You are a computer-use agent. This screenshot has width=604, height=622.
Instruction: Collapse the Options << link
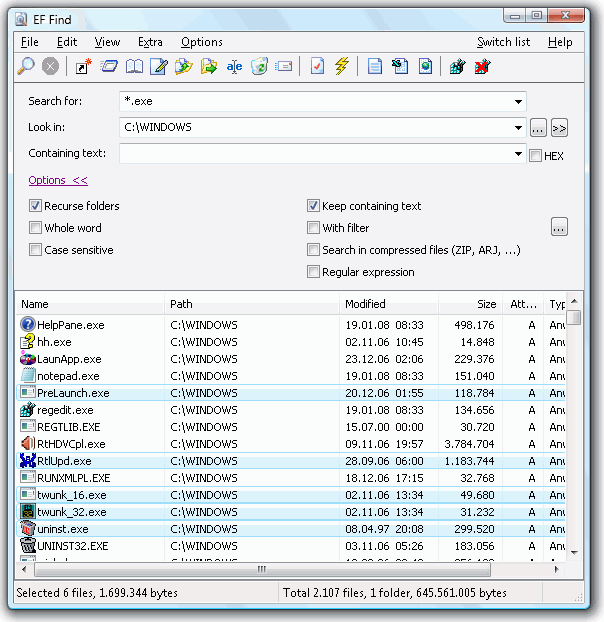58,180
